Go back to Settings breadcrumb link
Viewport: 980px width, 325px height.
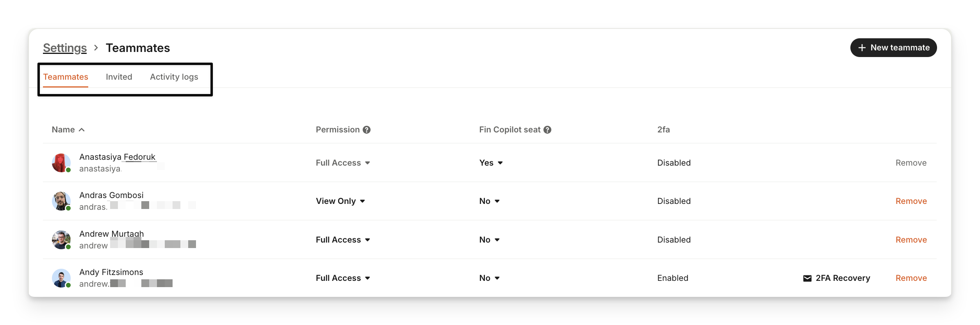point(65,48)
